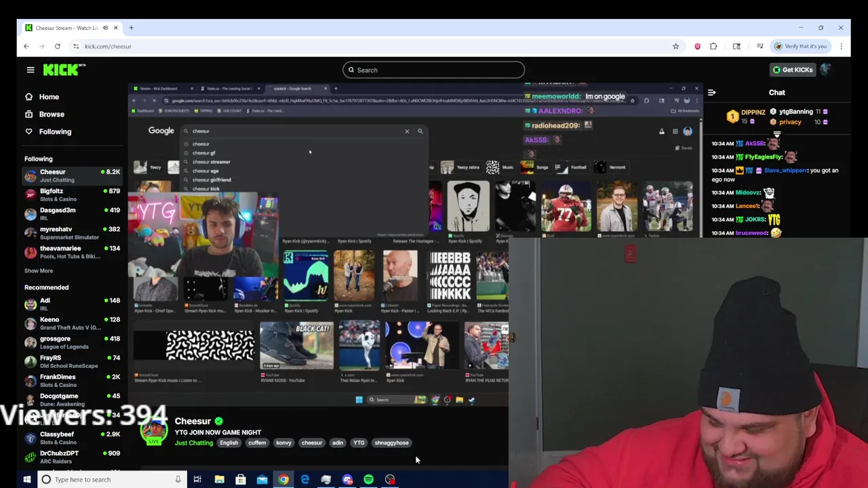Screen dimensions: 868x488
Task: Focus the Kick search field
Action: [x=433, y=70]
